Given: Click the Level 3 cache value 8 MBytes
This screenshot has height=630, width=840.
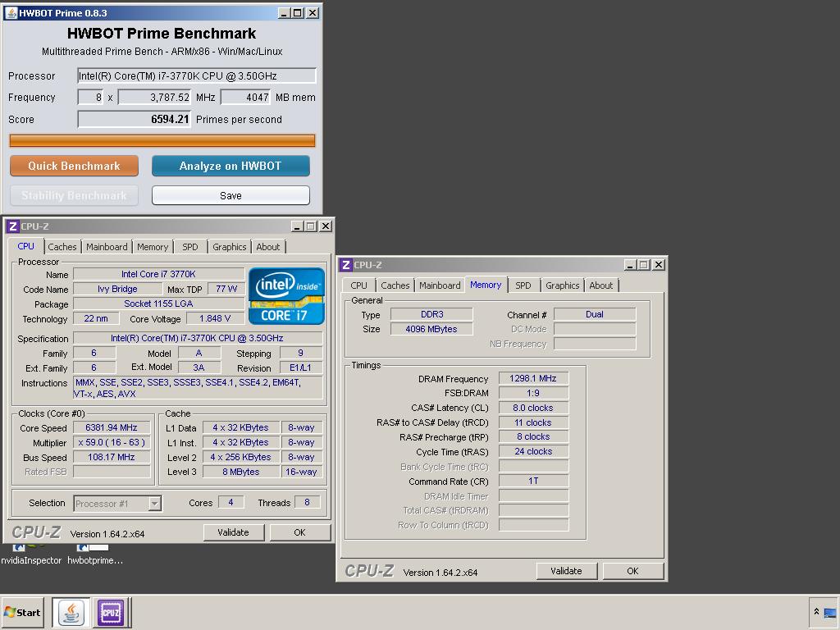Looking at the screenshot, I should (241, 472).
